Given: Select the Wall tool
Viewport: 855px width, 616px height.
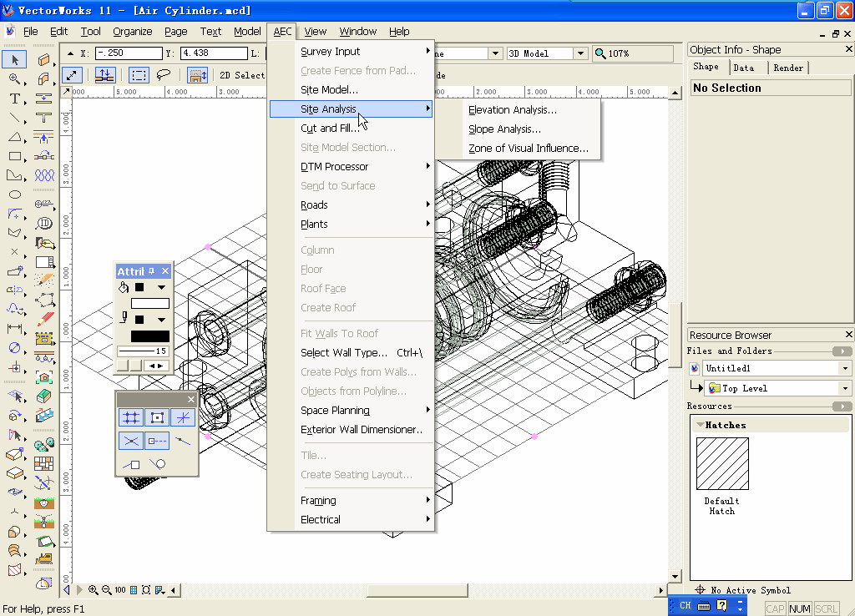Looking at the screenshot, I should tap(43, 59).
